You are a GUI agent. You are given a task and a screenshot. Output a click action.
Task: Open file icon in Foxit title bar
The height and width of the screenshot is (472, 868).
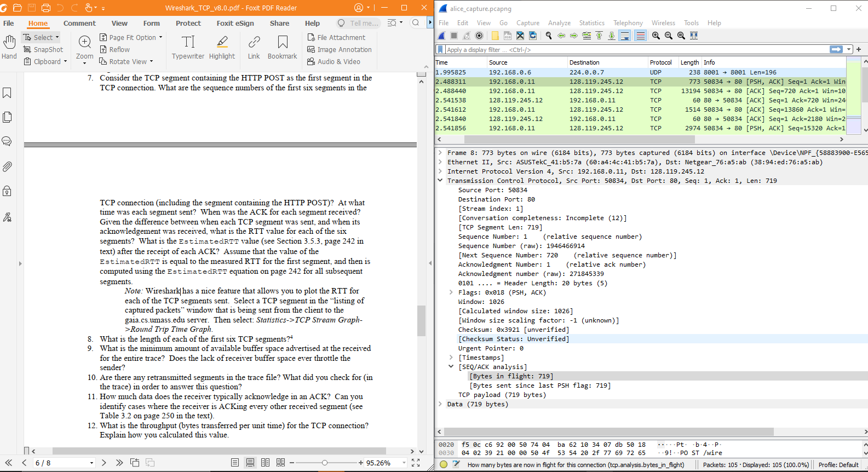[x=18, y=8]
